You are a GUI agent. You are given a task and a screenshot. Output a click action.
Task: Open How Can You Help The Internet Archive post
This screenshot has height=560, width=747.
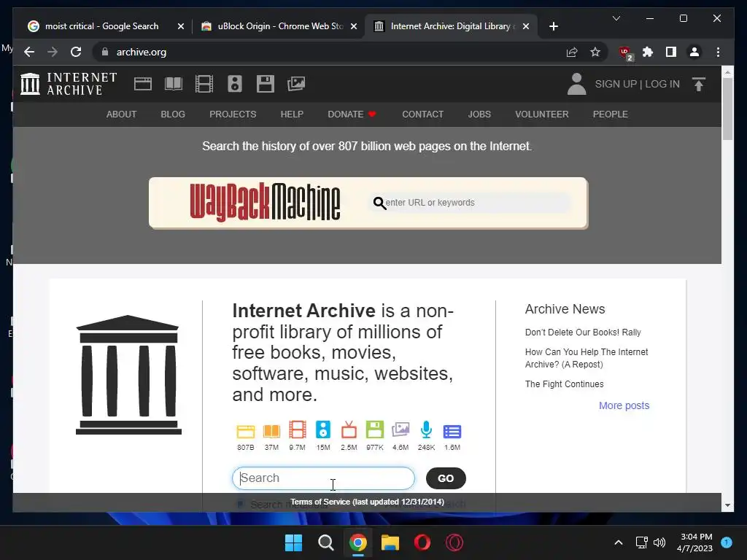(x=587, y=358)
